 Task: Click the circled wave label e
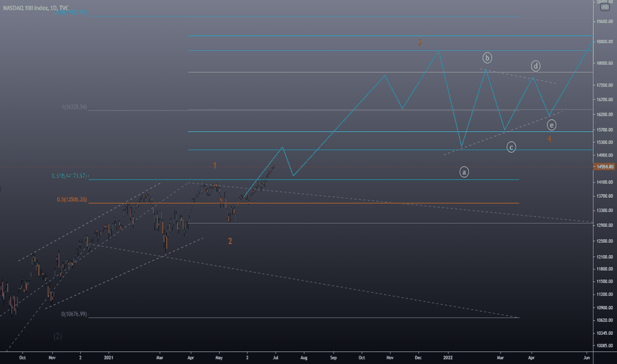click(551, 125)
